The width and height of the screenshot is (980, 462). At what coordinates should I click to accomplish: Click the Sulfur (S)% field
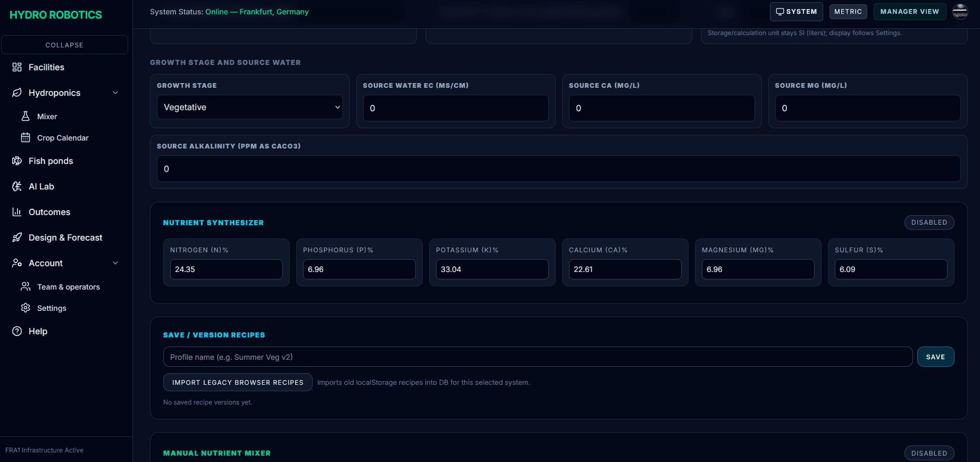tap(891, 269)
